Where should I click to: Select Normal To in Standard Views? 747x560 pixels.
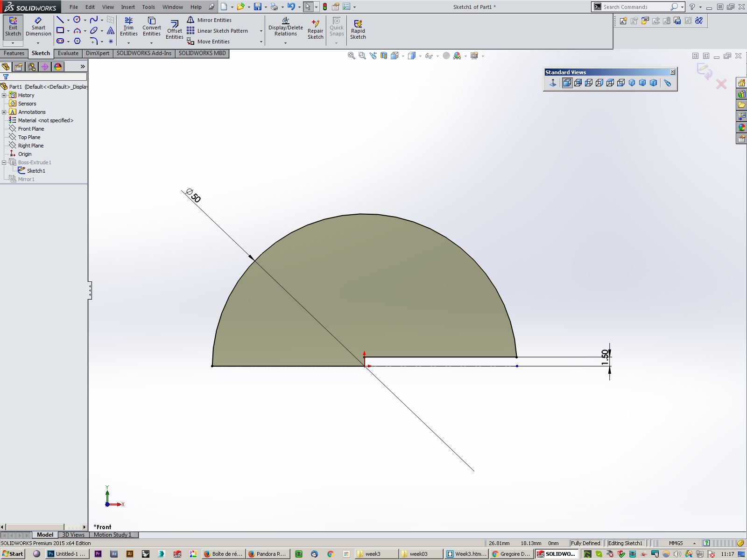point(553,83)
